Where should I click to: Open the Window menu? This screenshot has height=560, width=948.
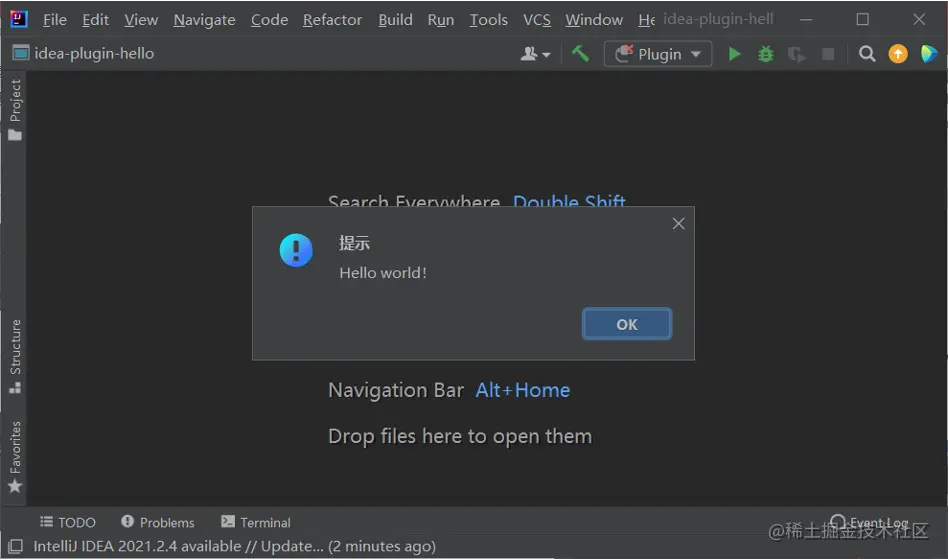click(x=594, y=20)
